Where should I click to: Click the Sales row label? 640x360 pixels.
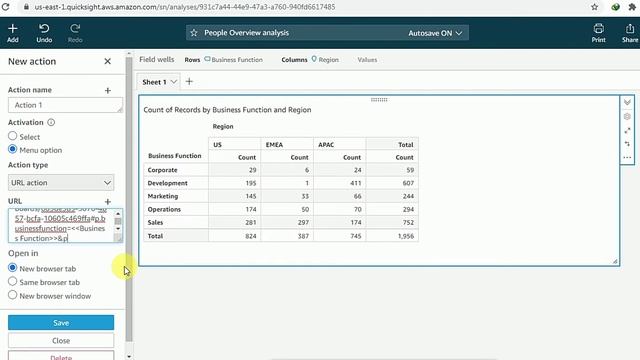pyautogui.click(x=155, y=222)
